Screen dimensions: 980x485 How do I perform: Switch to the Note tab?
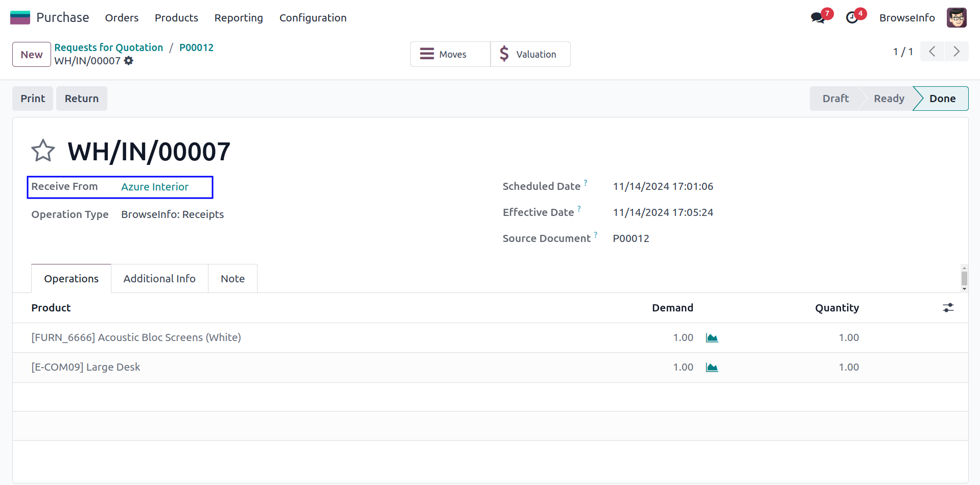(232, 279)
